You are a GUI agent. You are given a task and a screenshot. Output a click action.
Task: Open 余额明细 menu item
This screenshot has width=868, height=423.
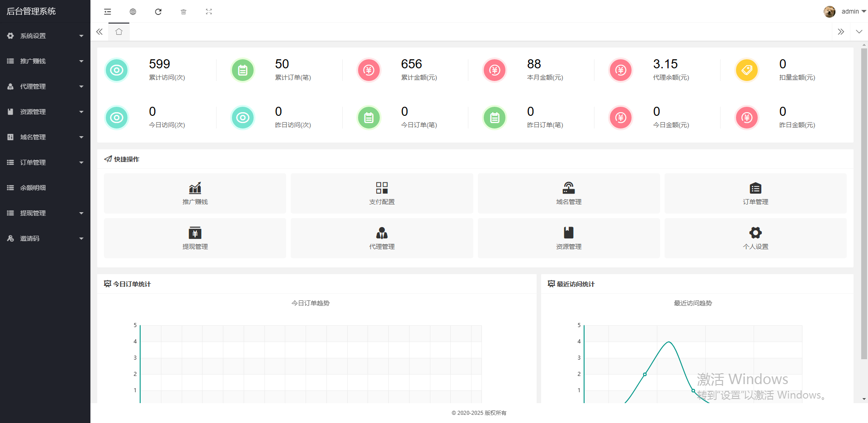45,188
